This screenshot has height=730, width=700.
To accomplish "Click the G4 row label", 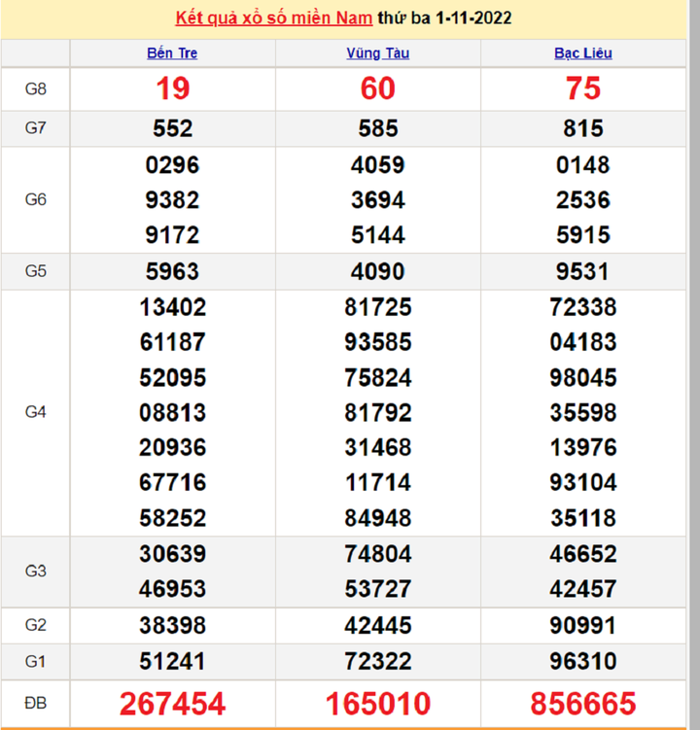I will (36, 412).
